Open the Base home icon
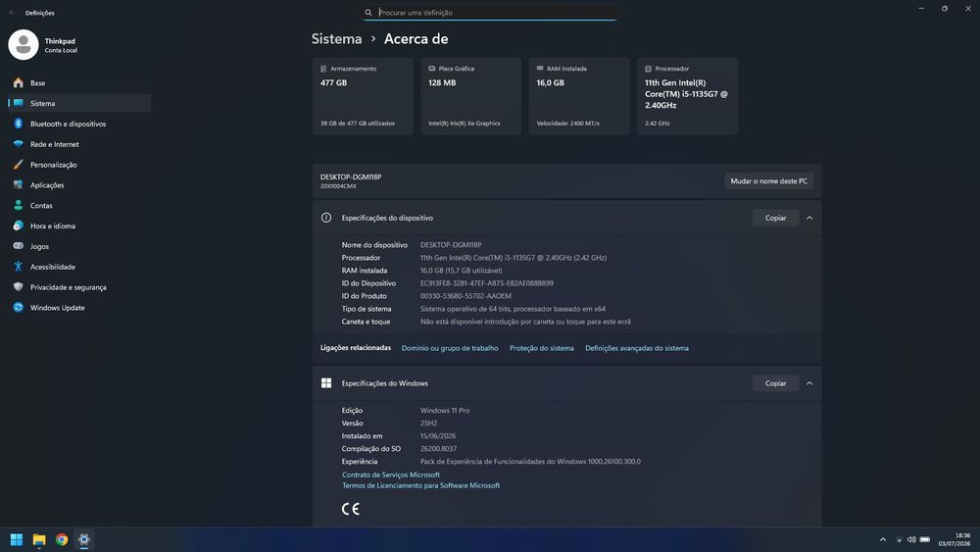980x552 pixels. 18,82
